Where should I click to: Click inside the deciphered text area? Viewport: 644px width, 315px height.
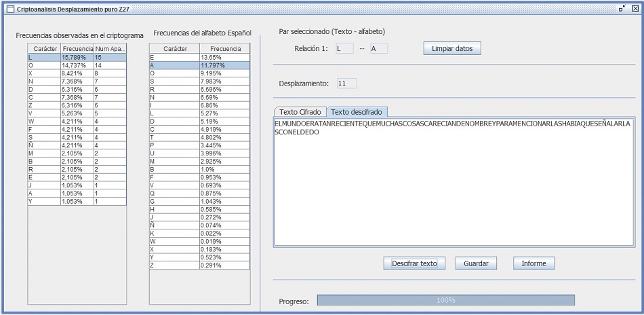pyautogui.click(x=453, y=190)
